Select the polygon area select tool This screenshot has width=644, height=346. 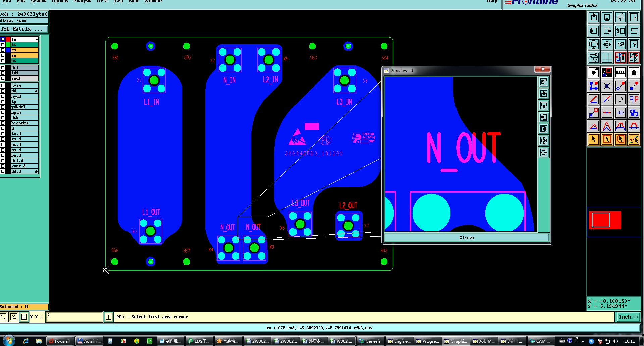click(x=621, y=139)
